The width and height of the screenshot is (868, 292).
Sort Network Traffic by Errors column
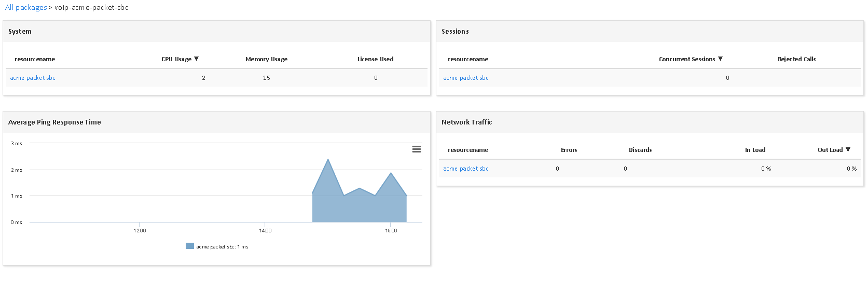pyautogui.click(x=569, y=150)
